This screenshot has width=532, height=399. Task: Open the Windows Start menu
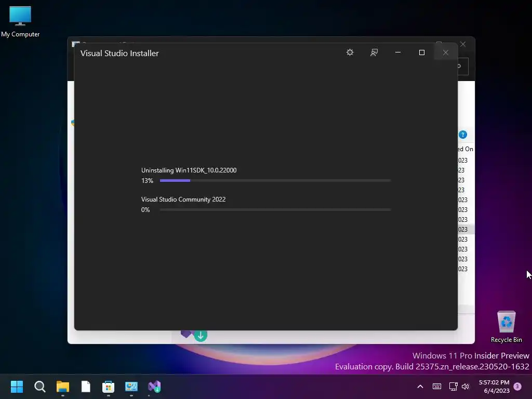[17, 387]
